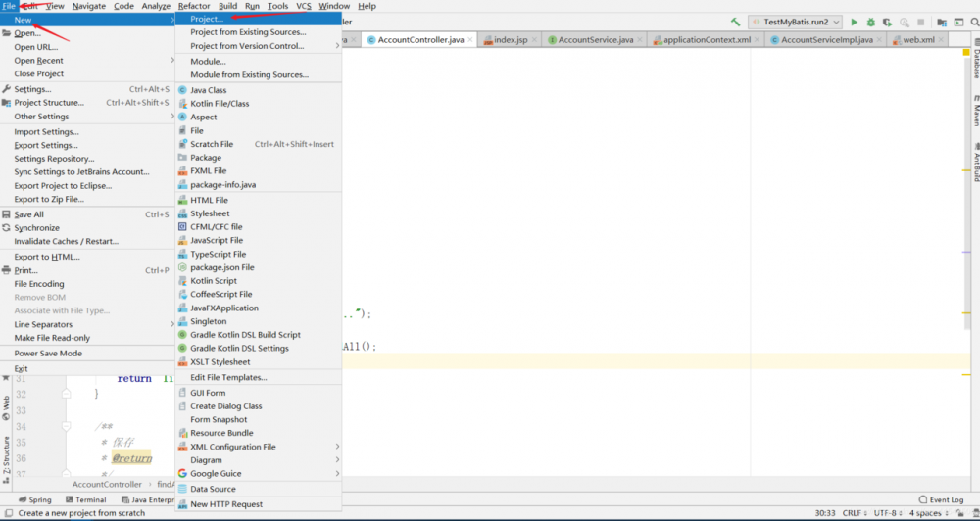Choose Kotlin File/Class entry

pyautogui.click(x=258, y=104)
